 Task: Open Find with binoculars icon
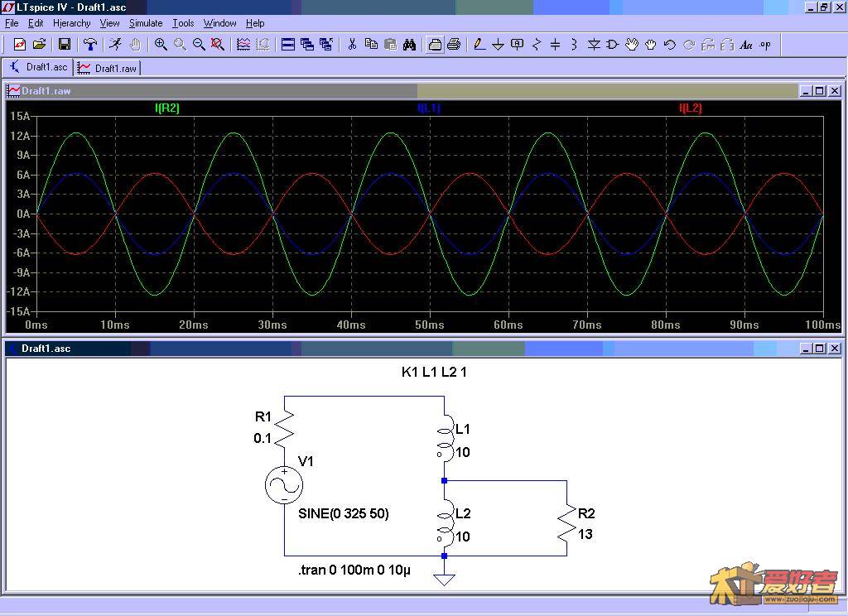point(409,45)
